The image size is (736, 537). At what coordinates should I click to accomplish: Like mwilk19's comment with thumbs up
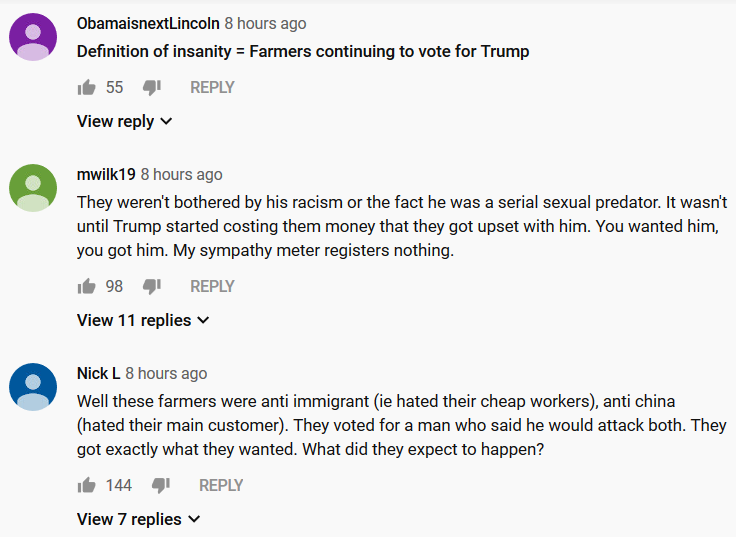point(86,286)
